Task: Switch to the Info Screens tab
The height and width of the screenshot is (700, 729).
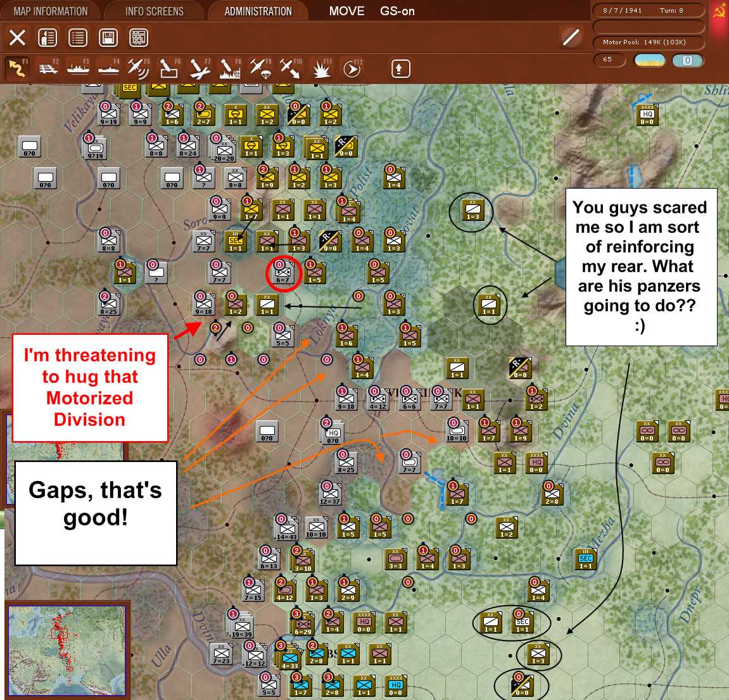Action: point(155,11)
